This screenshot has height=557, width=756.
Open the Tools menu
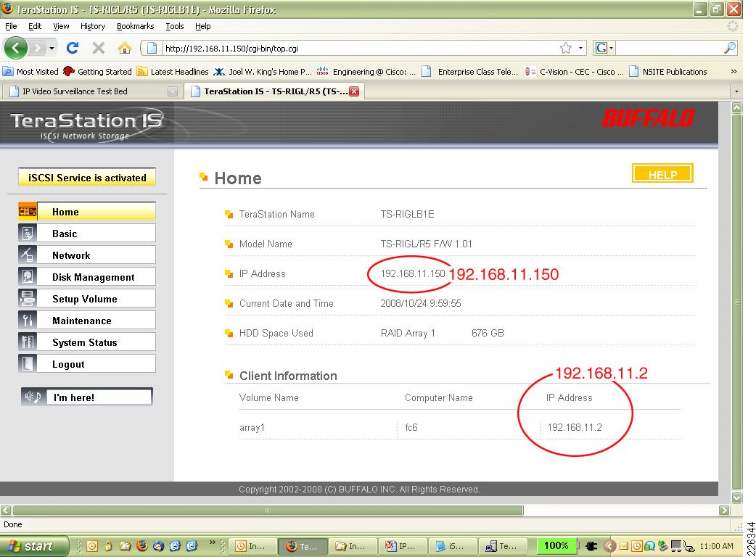[x=175, y=26]
